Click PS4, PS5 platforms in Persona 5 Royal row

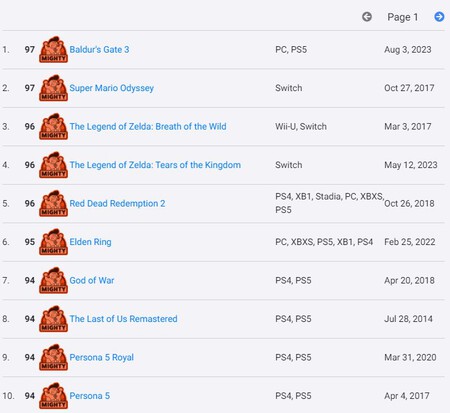293,357
